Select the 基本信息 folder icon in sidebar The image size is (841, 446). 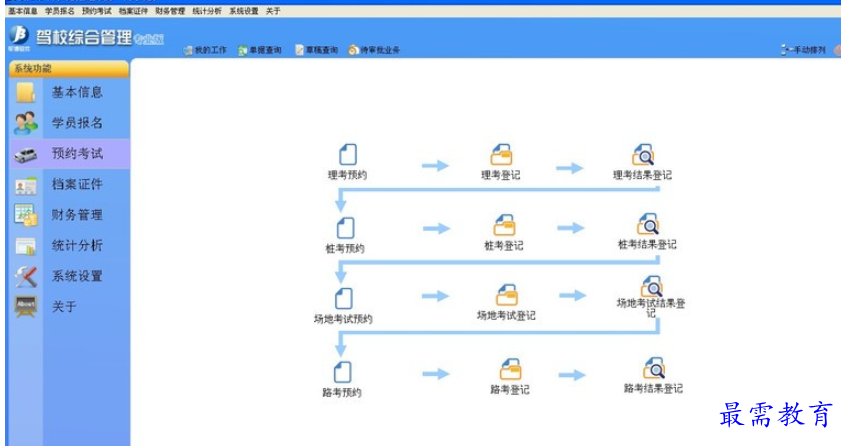[x=25, y=92]
